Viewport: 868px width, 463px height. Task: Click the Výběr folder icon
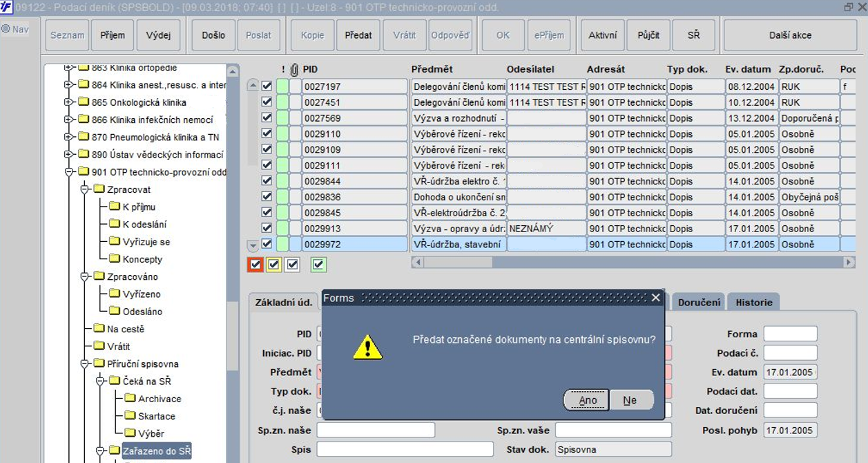[130, 433]
